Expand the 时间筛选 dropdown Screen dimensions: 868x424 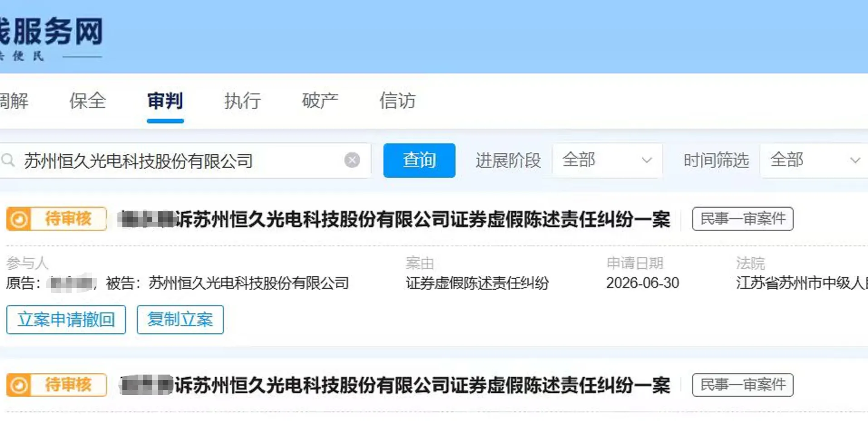point(815,160)
